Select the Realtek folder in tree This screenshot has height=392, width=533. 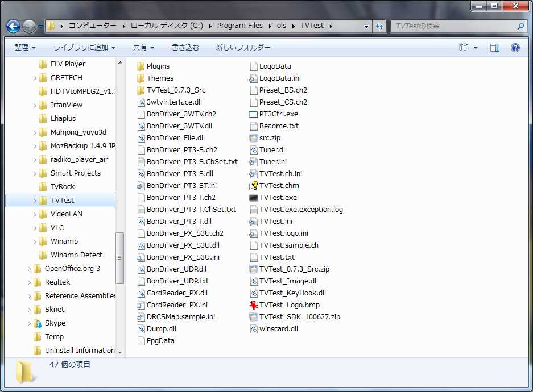click(x=57, y=282)
